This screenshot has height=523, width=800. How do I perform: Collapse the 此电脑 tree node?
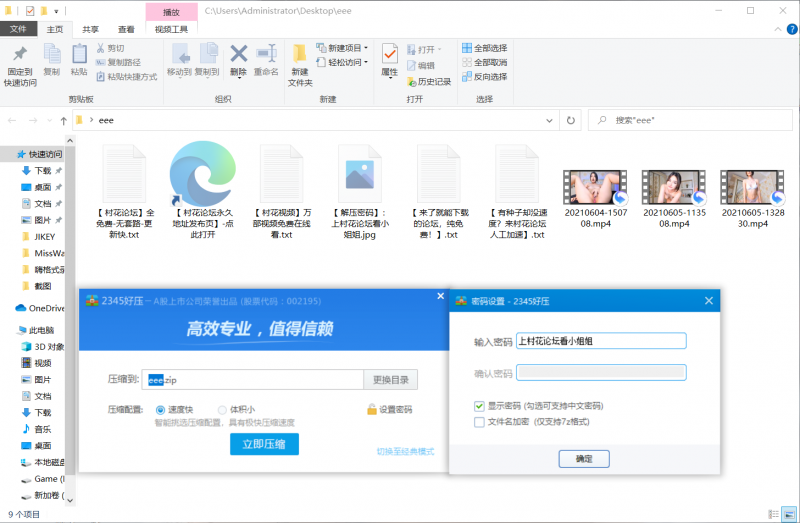point(8,330)
